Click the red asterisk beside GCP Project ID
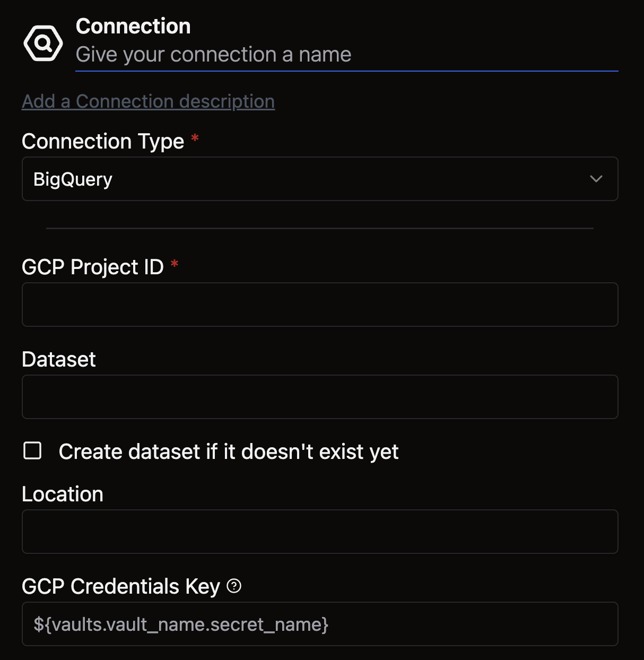 point(175,264)
